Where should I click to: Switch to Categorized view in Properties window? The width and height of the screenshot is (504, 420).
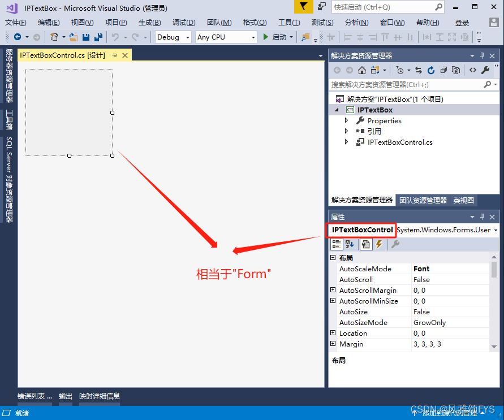pos(337,244)
